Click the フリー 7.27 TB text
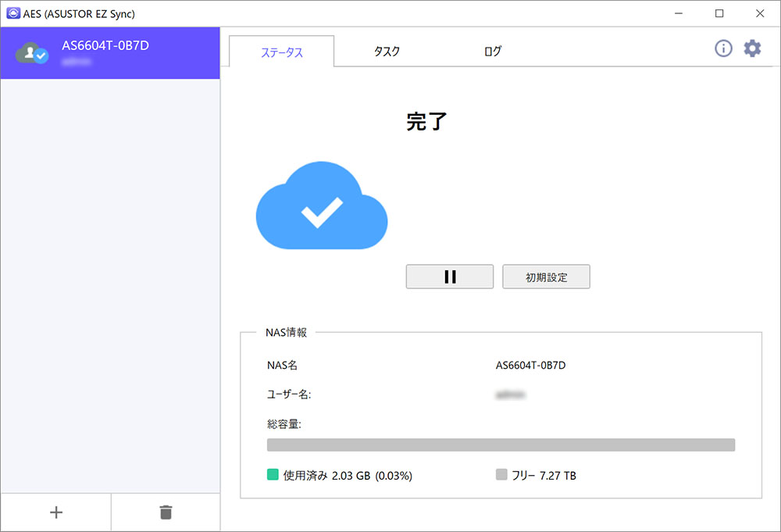781x532 pixels. pyautogui.click(x=544, y=475)
